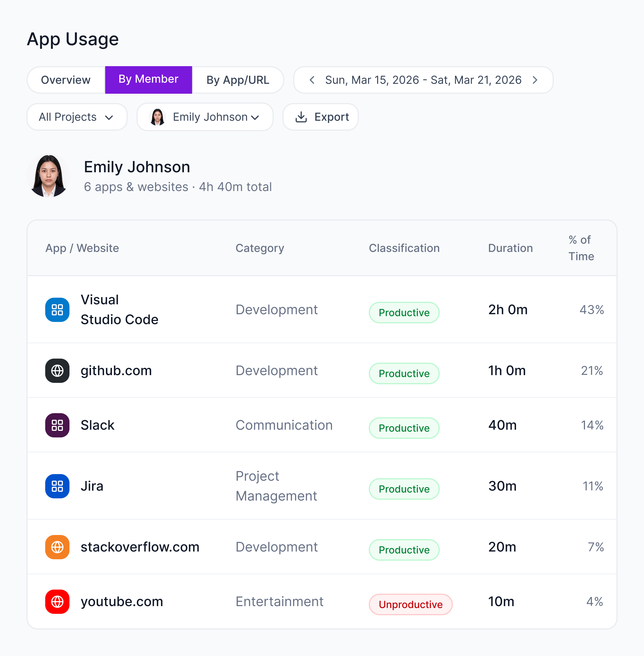Click the App / Website column header
Image resolution: width=644 pixels, height=656 pixels.
pyautogui.click(x=82, y=248)
